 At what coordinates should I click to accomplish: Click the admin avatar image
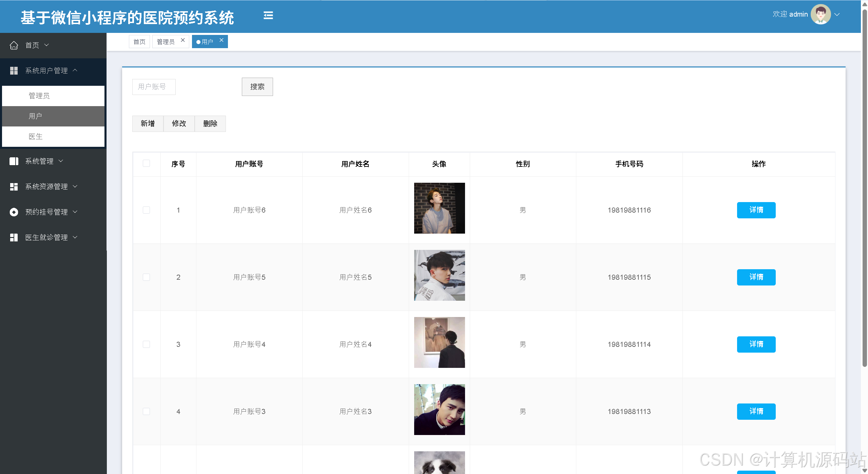[x=820, y=14]
